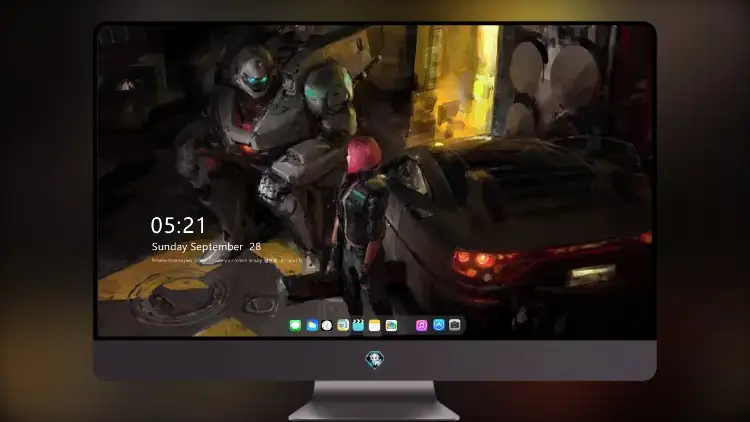This screenshot has width=750, height=422.
Task: Launch the teal clapperboard video app
Action: pos(358,325)
